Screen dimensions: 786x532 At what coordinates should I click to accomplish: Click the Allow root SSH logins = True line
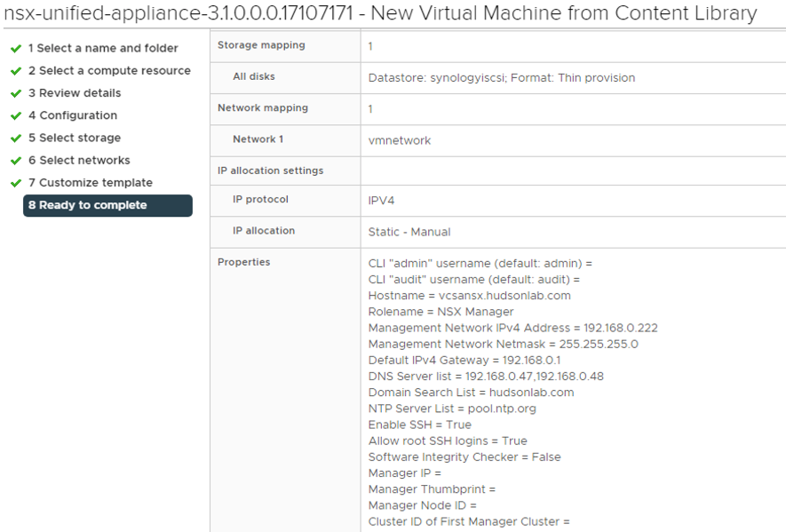(x=448, y=441)
